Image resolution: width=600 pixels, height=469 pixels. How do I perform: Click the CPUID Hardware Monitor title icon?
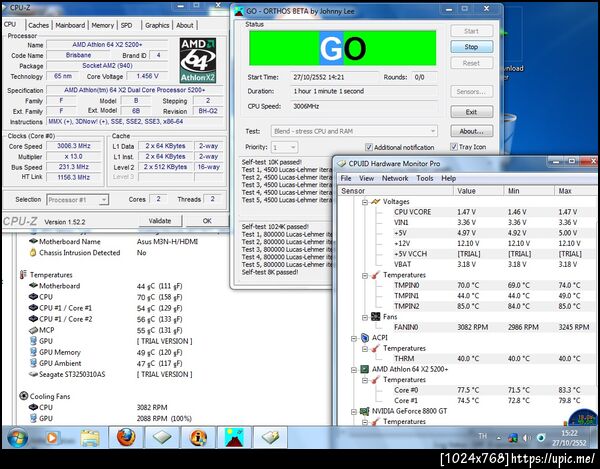341,163
